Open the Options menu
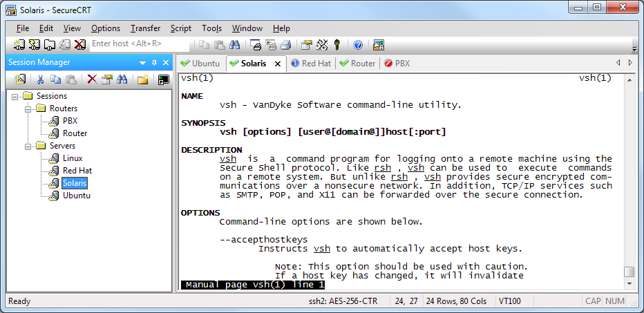The image size is (644, 313). click(106, 28)
